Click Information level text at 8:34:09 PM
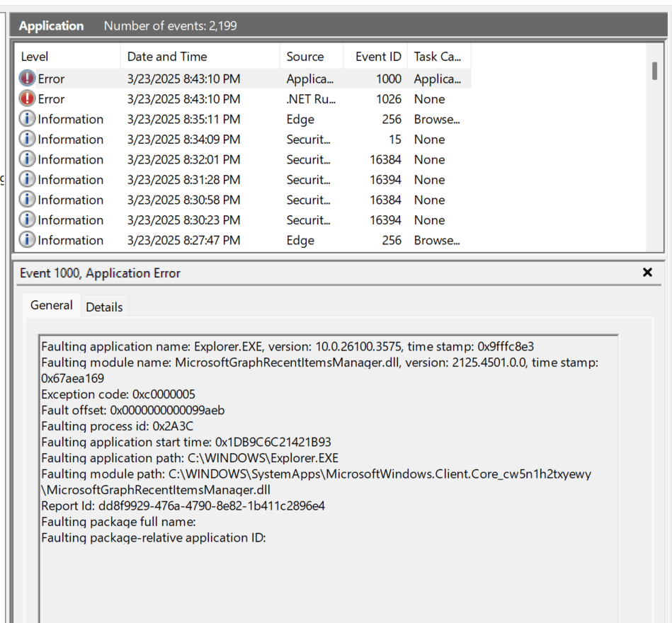 click(70, 139)
